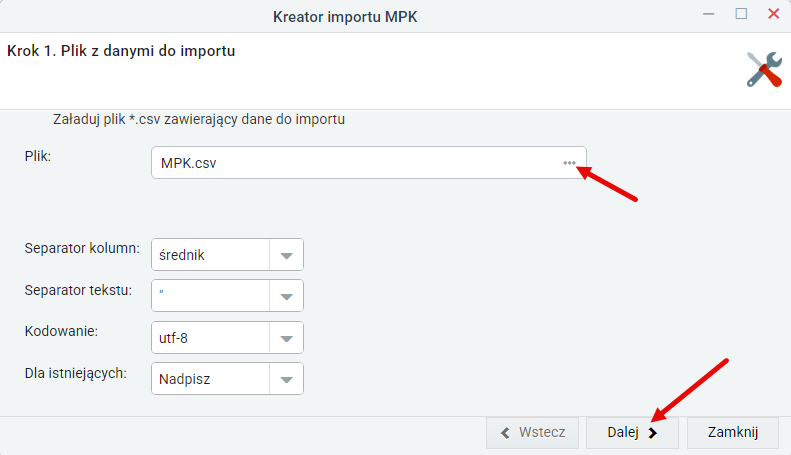The height and width of the screenshot is (455, 791).
Task: Click the wrench and screwdriver tools icon
Action: (764, 70)
